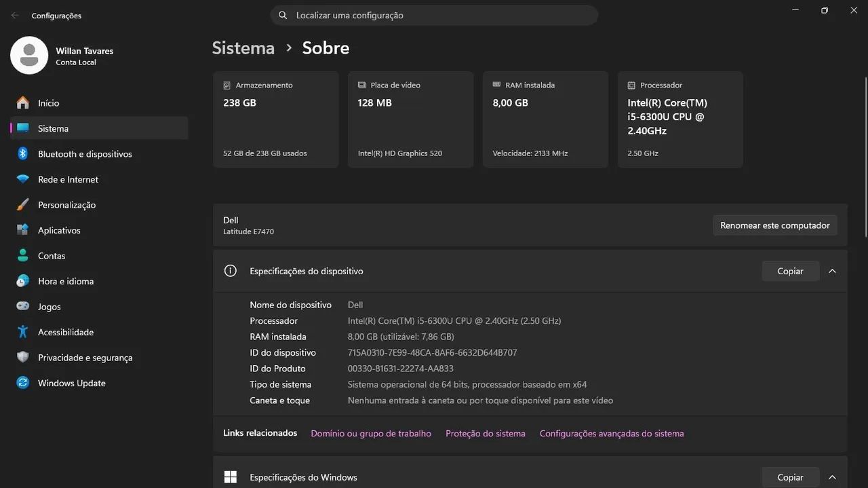Click the Sistema breadcrumb in the header

click(x=243, y=48)
